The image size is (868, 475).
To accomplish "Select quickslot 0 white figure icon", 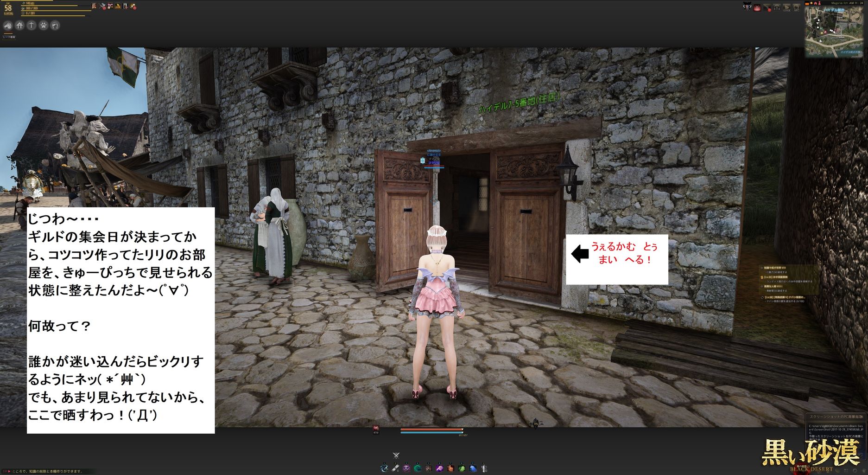I will click(x=484, y=468).
